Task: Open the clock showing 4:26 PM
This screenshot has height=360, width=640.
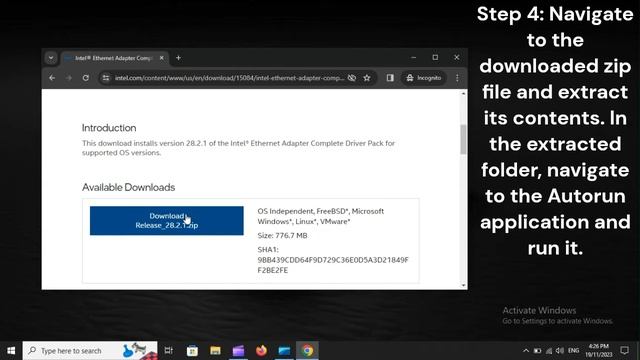Action: (599, 351)
